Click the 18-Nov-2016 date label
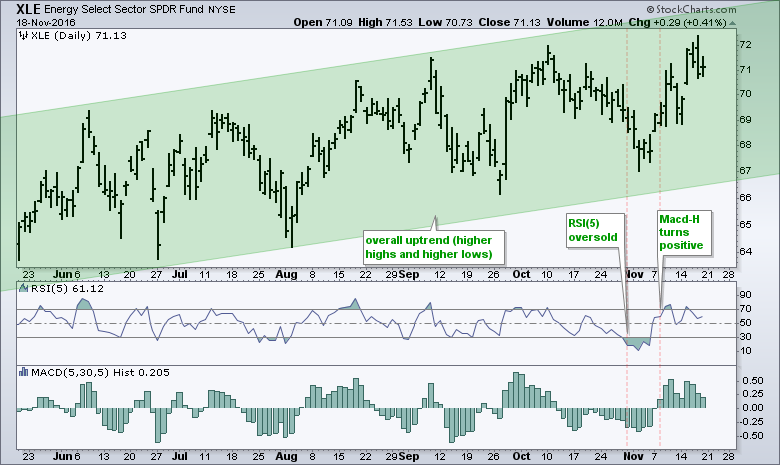 click(46, 23)
